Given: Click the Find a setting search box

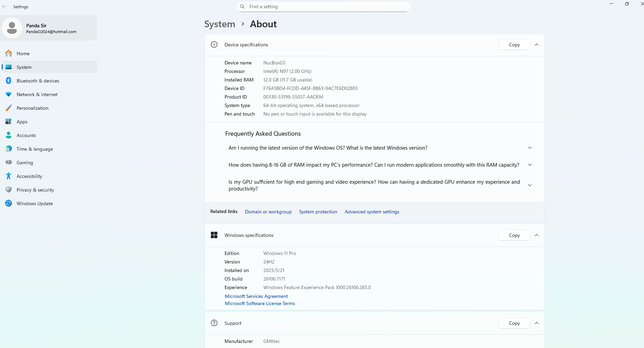Looking at the screenshot, I should [323, 6].
